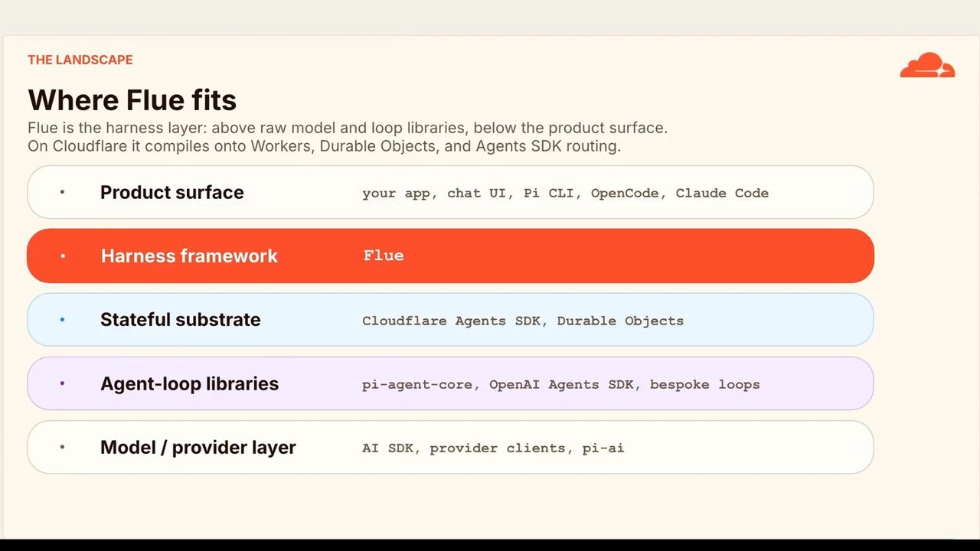Click the blue bullet in Stateful substrate row
The image size is (980, 551).
[x=63, y=319]
